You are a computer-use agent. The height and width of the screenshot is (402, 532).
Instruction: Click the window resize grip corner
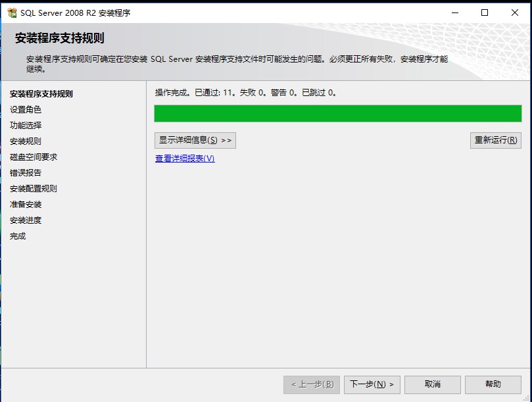pyautogui.click(x=526, y=399)
